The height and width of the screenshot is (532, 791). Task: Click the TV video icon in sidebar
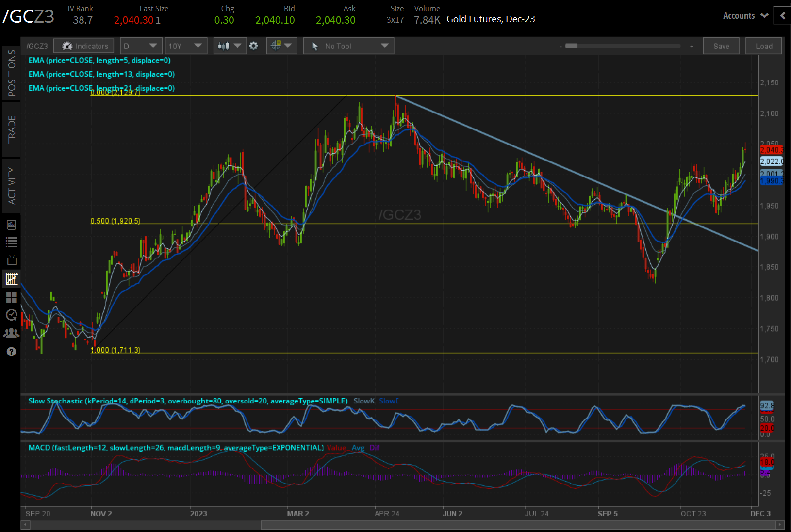[12, 260]
